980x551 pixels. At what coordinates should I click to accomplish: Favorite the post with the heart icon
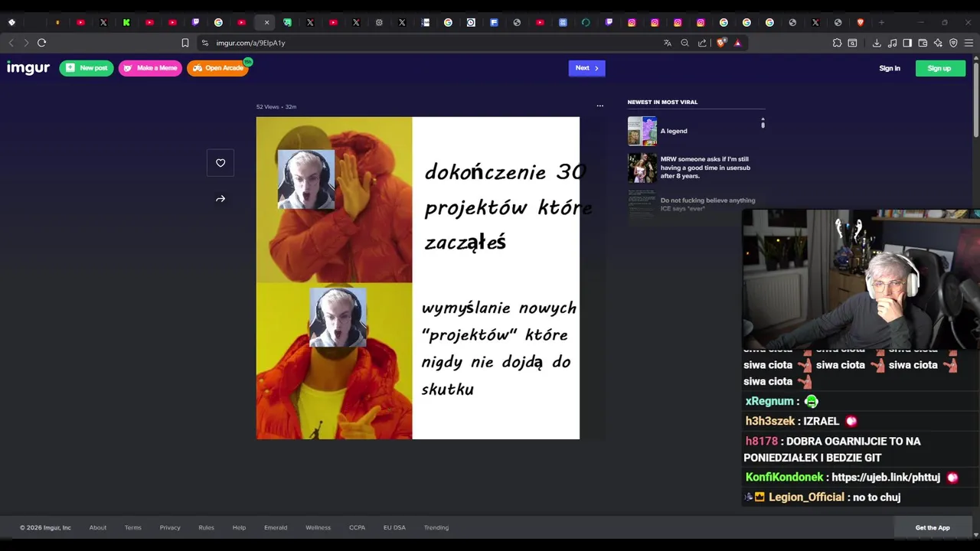(220, 163)
